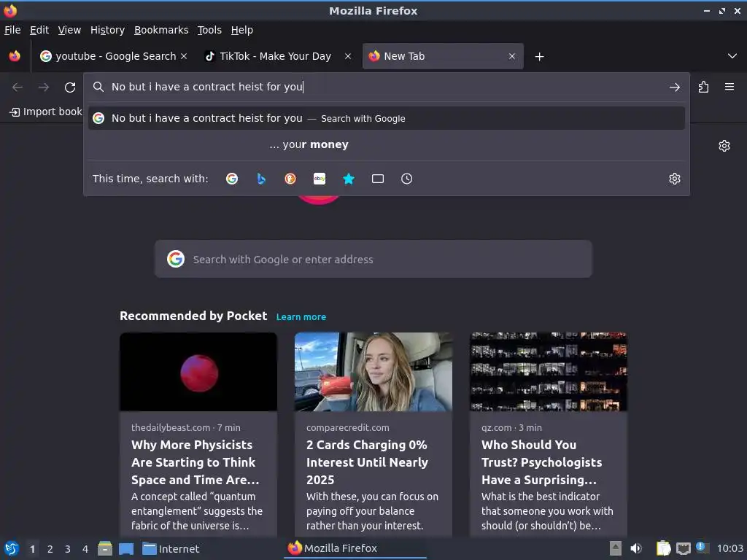747x560 pixels.
Task: Open the Extensions puzzle icon
Action: [x=704, y=87]
